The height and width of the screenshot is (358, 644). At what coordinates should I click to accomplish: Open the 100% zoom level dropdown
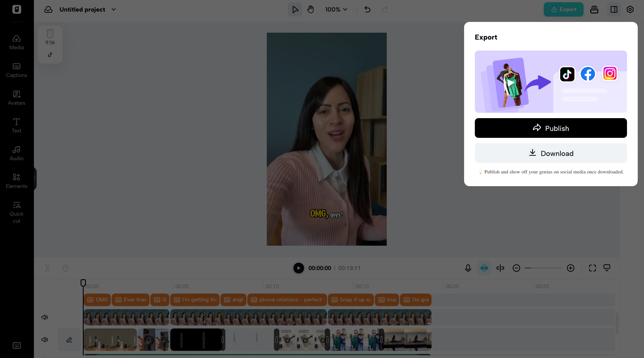click(x=336, y=9)
